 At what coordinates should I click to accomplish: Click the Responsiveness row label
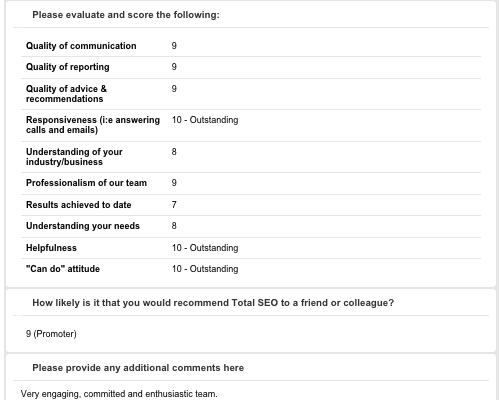93,125
